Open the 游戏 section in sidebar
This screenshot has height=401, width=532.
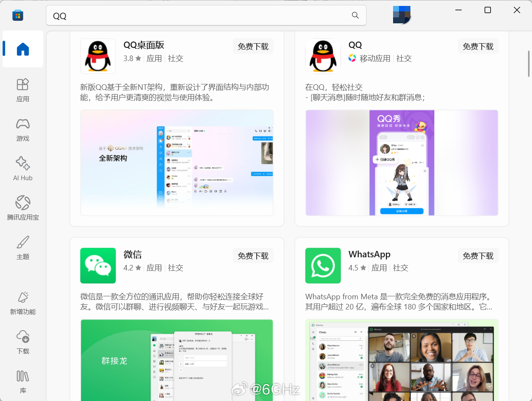click(x=23, y=129)
